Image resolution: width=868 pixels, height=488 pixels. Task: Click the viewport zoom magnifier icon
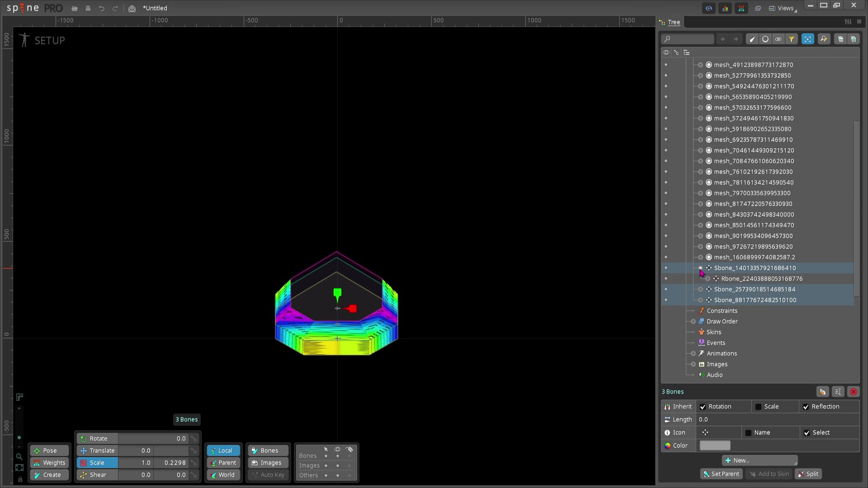click(19, 457)
